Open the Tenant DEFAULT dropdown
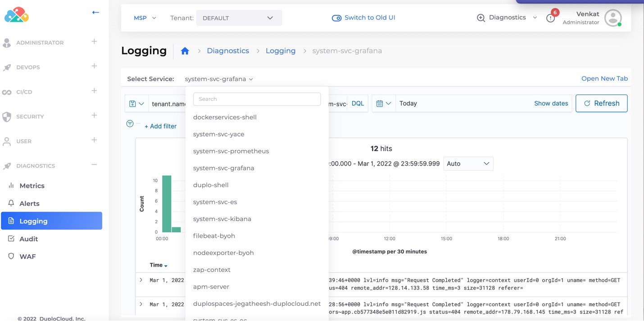This screenshot has height=322, width=644. click(x=239, y=18)
